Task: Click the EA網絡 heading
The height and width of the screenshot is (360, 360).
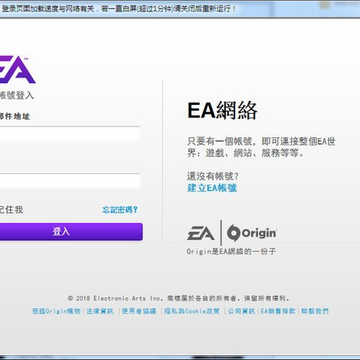Action: pyautogui.click(x=222, y=111)
